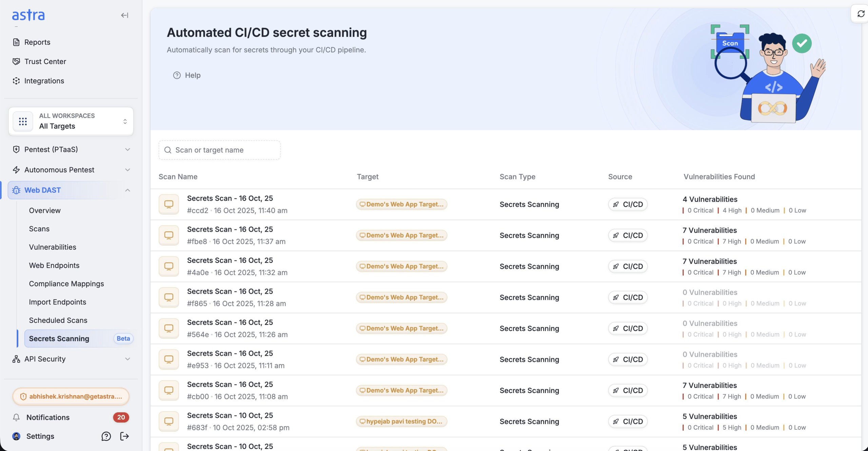868x451 pixels.
Task: Select Secrets Scanning Beta item
Action: pyautogui.click(x=79, y=339)
